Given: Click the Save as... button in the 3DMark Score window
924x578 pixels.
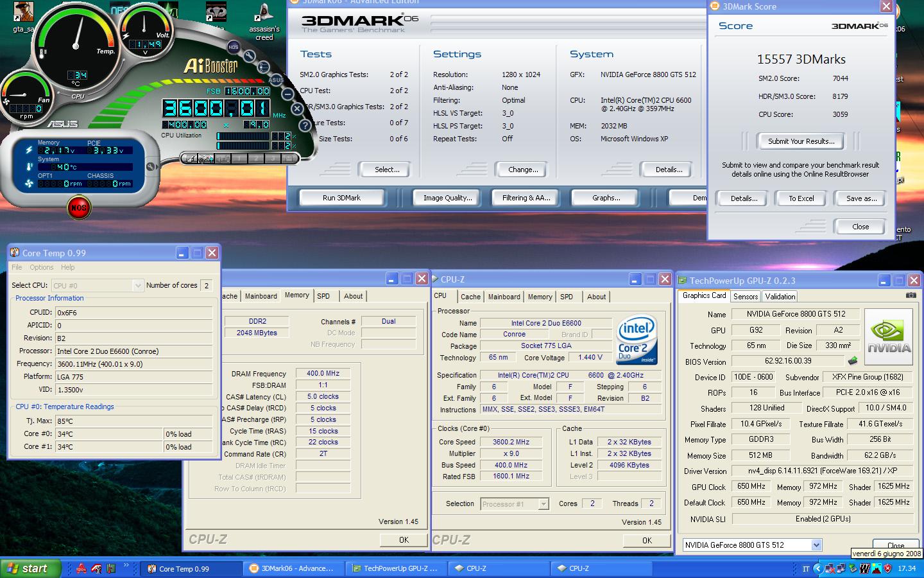Looking at the screenshot, I should click(x=860, y=198).
